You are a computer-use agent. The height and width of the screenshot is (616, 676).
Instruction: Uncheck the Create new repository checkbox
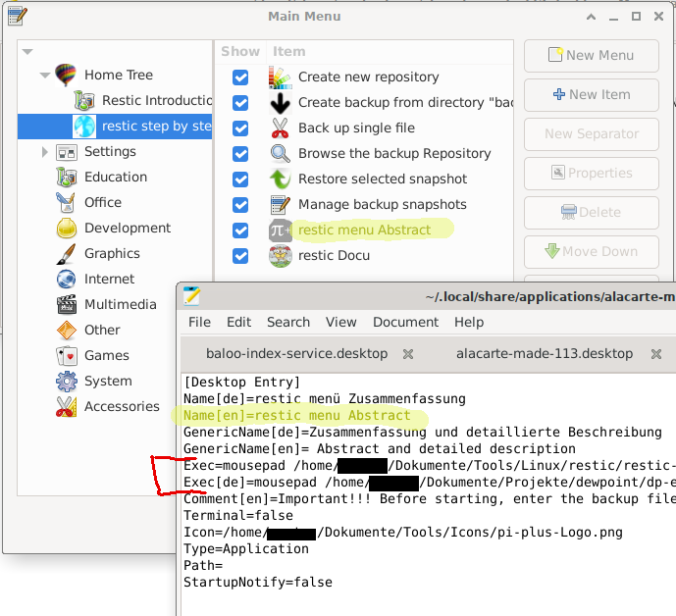click(240, 77)
